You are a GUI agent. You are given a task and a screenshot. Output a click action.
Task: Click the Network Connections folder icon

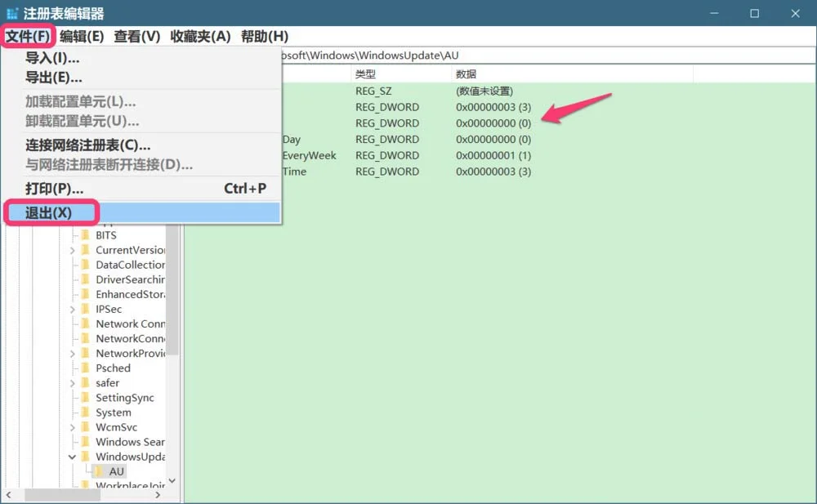coord(86,323)
